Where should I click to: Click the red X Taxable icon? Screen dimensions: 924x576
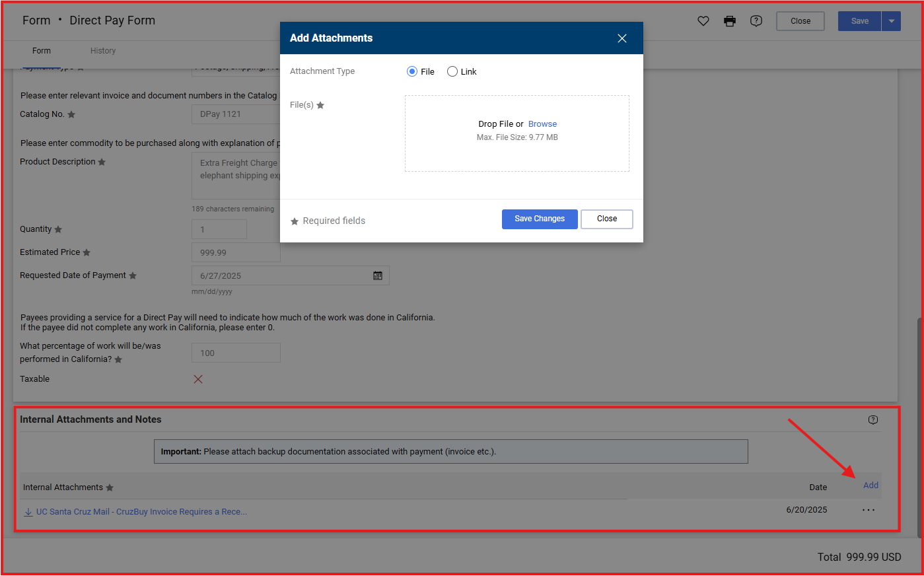pyautogui.click(x=198, y=379)
